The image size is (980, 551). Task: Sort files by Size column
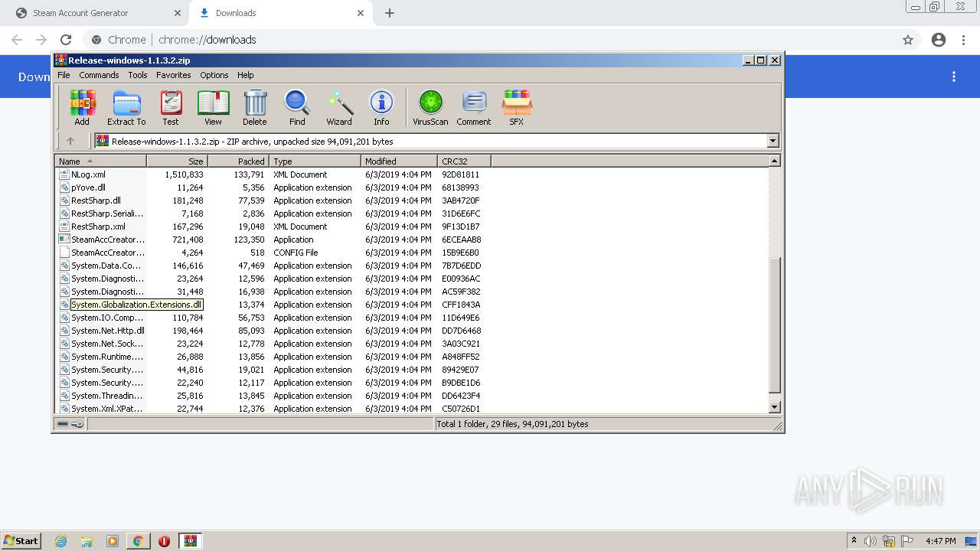point(177,161)
